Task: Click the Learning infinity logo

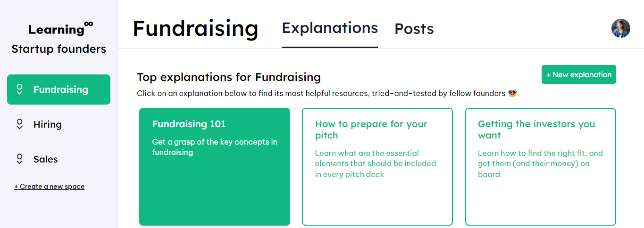Action: point(60,28)
